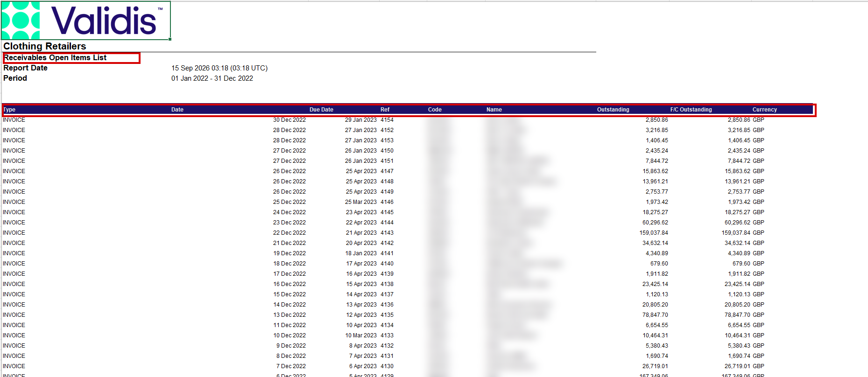The width and height of the screenshot is (868, 377).
Task: Select the date cell "7 Dec 2022"
Action: tap(291, 366)
